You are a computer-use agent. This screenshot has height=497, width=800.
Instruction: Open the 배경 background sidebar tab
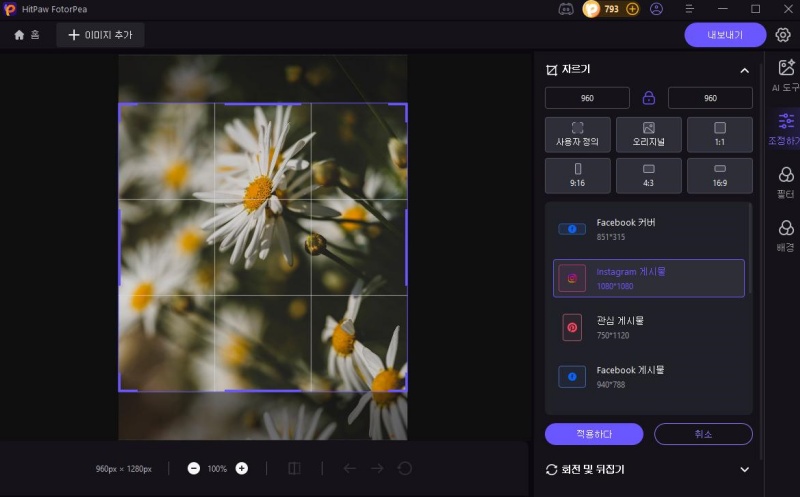pyautogui.click(x=786, y=236)
